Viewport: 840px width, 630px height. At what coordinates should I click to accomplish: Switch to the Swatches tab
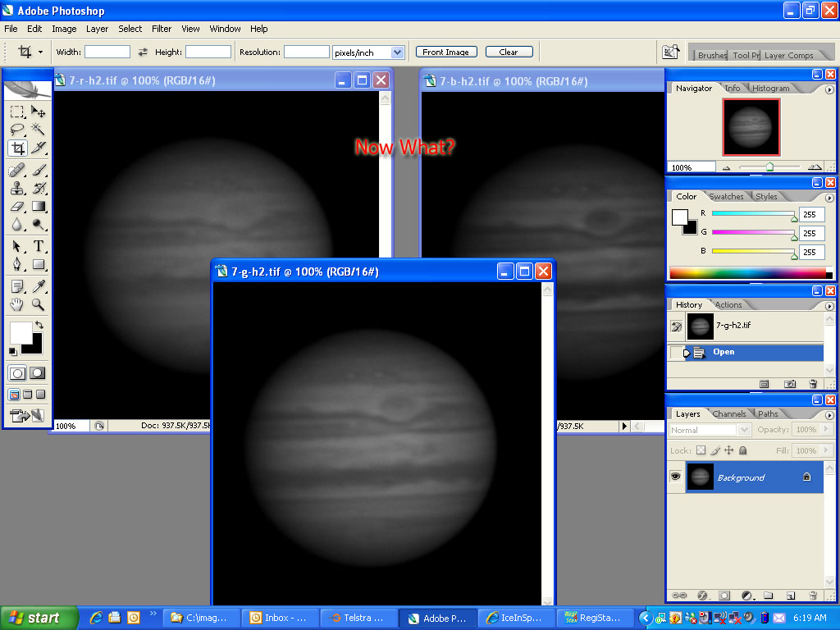tap(726, 197)
